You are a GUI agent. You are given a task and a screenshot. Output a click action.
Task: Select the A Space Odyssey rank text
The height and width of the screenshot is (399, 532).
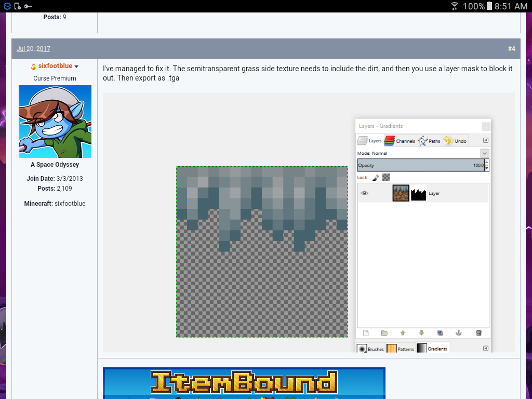[x=55, y=165]
